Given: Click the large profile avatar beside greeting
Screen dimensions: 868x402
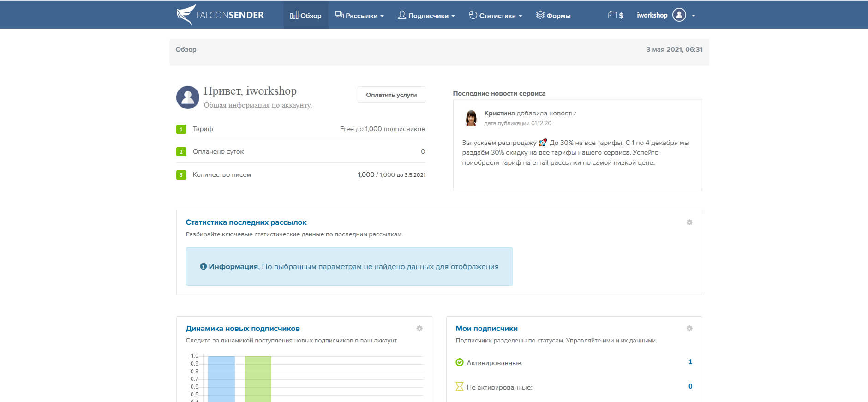Looking at the screenshot, I should coord(187,97).
